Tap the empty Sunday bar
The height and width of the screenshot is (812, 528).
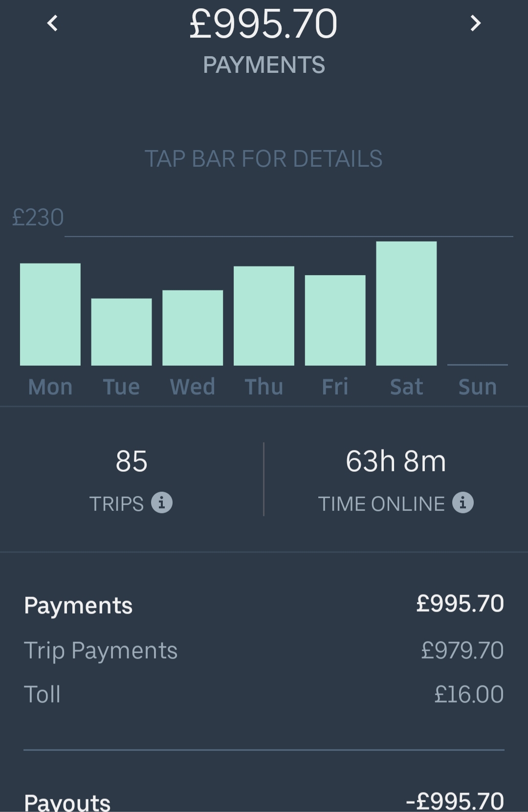click(x=478, y=364)
